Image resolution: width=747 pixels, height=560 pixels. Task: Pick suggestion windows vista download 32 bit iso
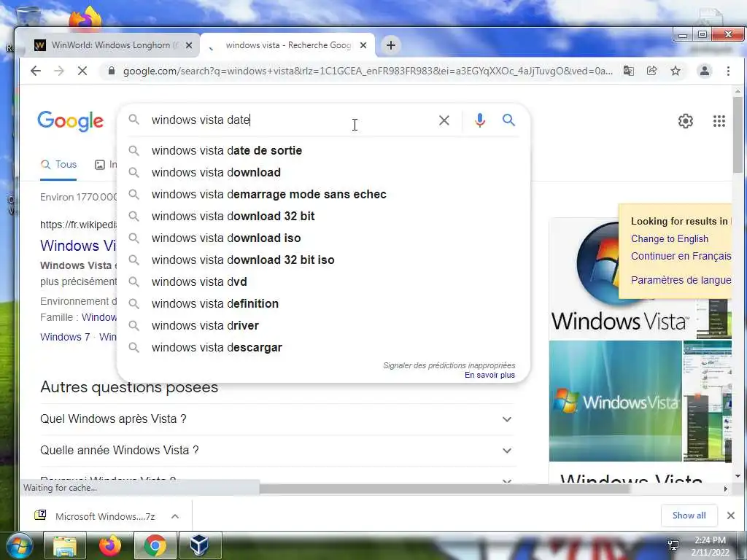pos(323,260)
